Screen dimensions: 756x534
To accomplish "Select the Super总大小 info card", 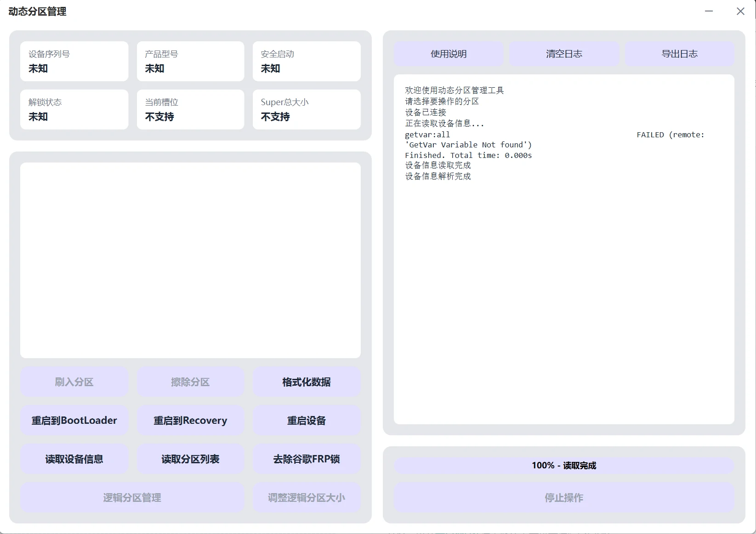I will [x=307, y=109].
